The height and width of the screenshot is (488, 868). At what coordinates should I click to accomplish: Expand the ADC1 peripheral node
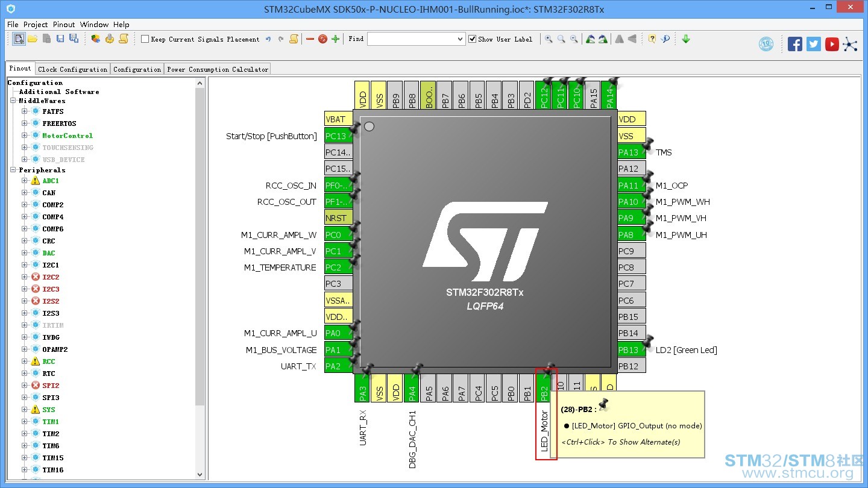click(25, 181)
